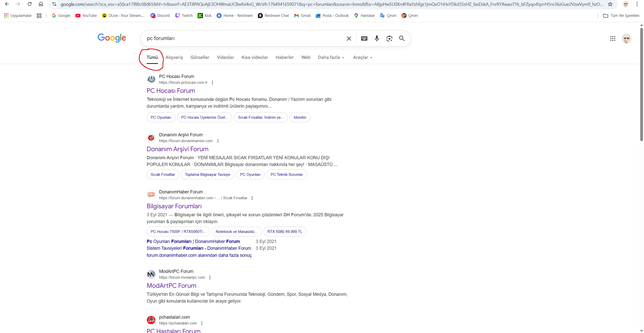Open YouTube bookmark in bookmarks bar

tap(86, 16)
